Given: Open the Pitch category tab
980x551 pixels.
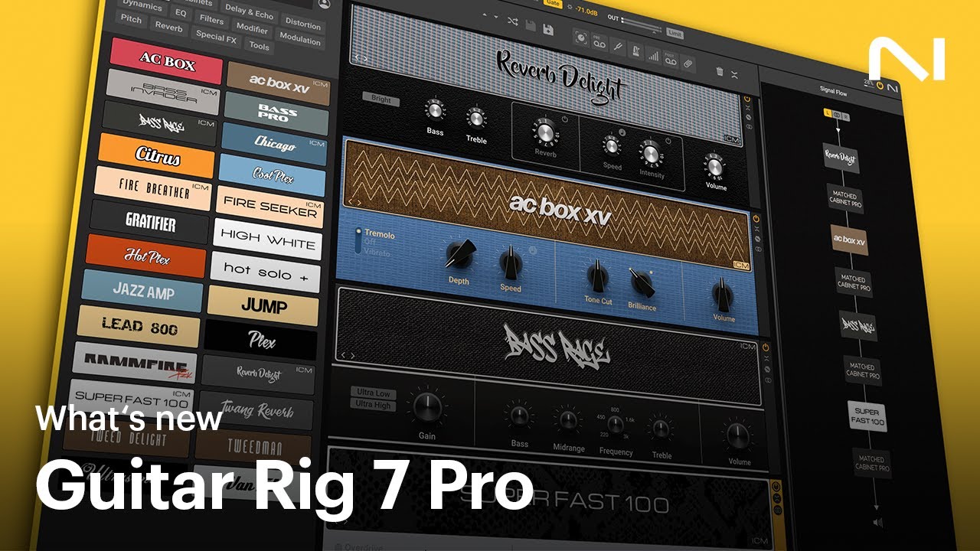Looking at the screenshot, I should tap(132, 18).
